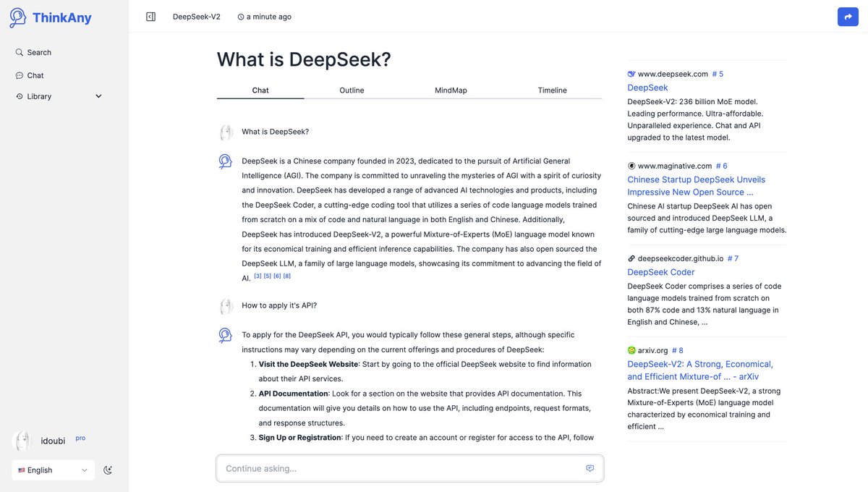
Task: Click the Library history icon
Action: (x=20, y=96)
